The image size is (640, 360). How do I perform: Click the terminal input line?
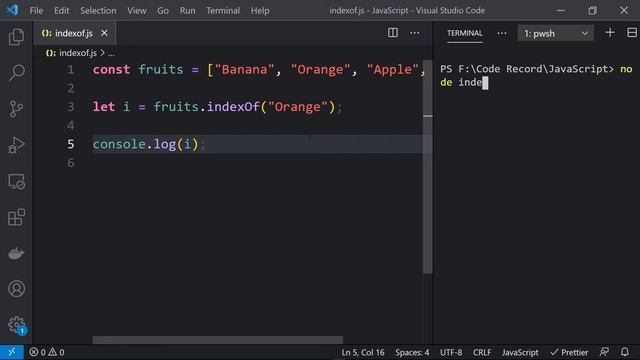(536, 76)
